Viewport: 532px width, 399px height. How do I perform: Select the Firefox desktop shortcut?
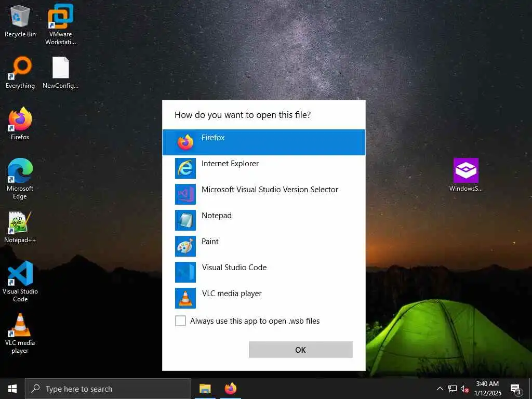(20, 124)
